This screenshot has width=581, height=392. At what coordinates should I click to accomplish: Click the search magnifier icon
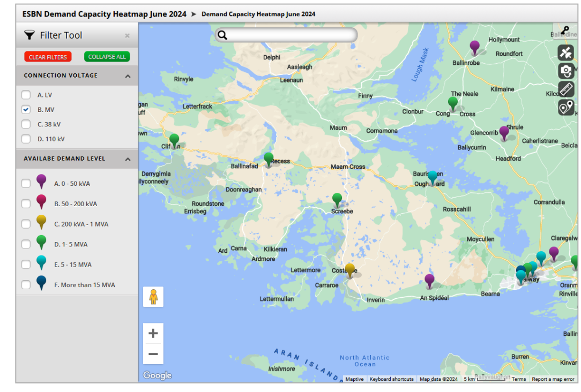222,35
